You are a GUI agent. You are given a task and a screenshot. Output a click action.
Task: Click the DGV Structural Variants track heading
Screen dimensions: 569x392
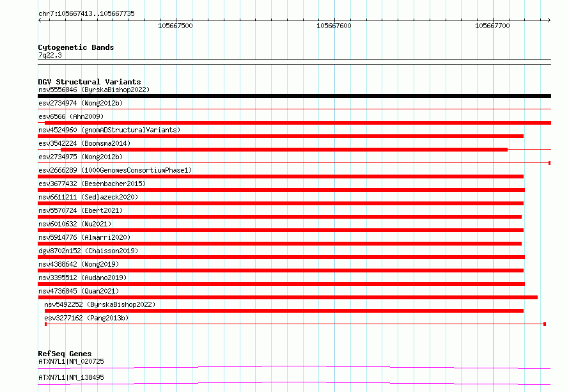[90, 82]
